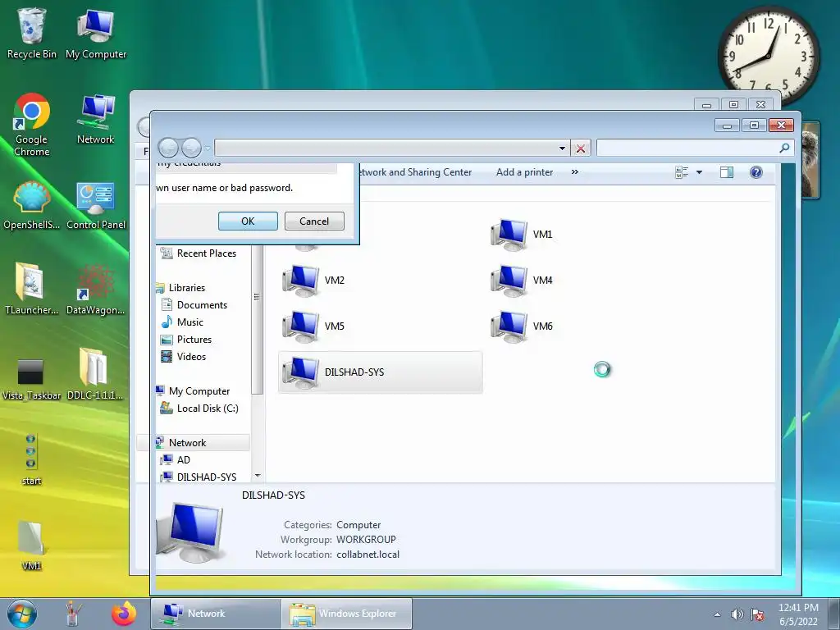The height and width of the screenshot is (630, 840).
Task: Click into the address bar field
Action: point(386,148)
